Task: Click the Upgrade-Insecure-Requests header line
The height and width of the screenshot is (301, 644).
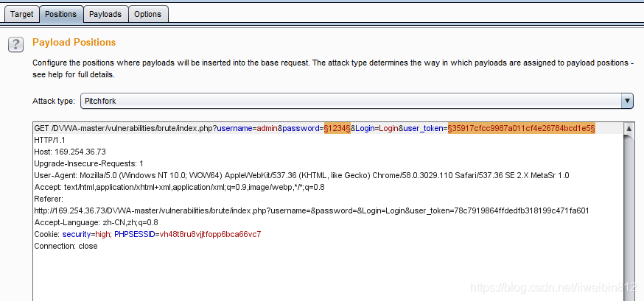Action: tap(88, 163)
